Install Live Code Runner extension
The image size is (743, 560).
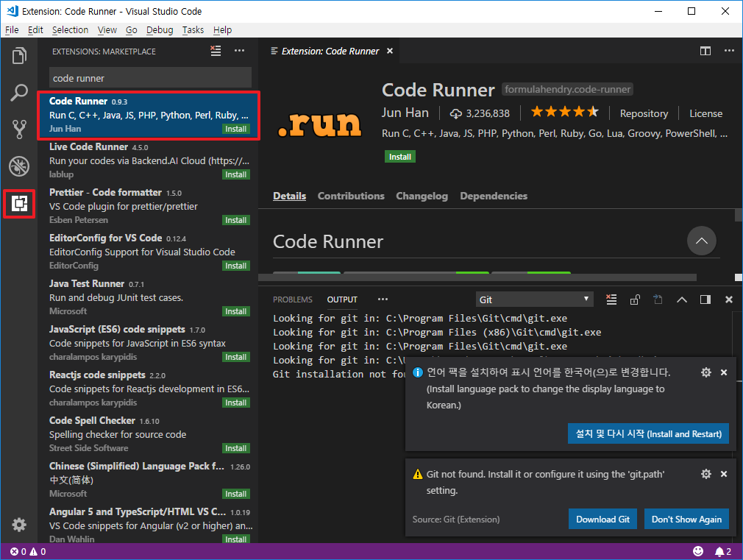coord(236,174)
